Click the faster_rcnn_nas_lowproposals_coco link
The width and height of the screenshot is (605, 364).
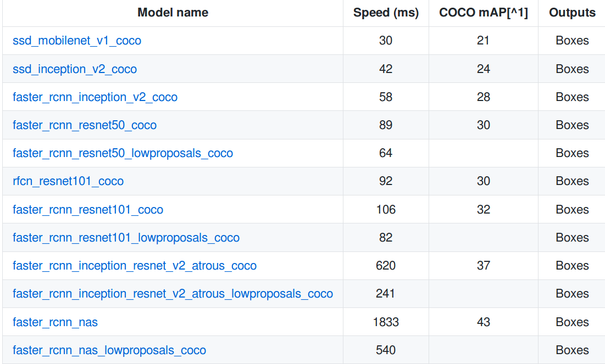109,350
